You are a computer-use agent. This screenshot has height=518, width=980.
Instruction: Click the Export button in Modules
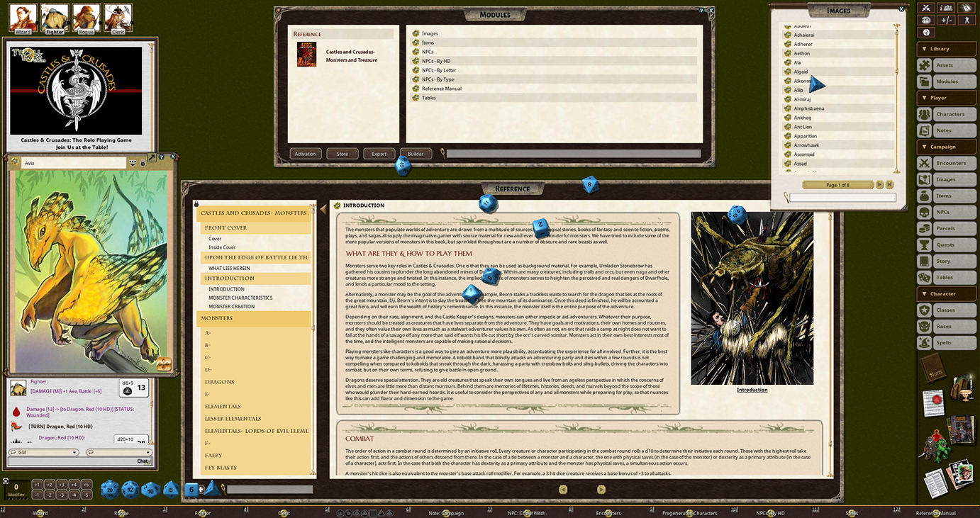pyautogui.click(x=379, y=154)
